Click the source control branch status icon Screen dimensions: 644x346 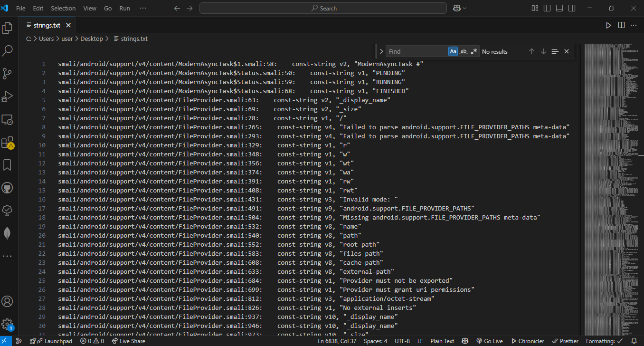coord(19,341)
